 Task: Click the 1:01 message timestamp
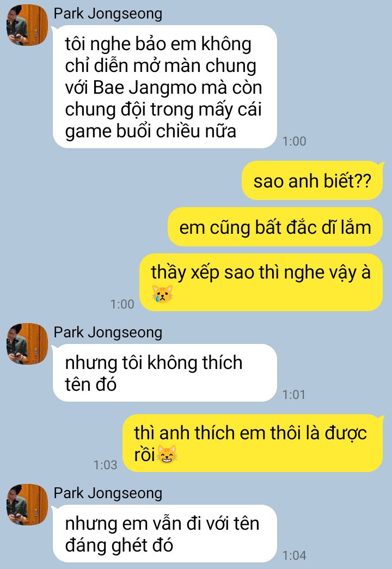click(294, 395)
